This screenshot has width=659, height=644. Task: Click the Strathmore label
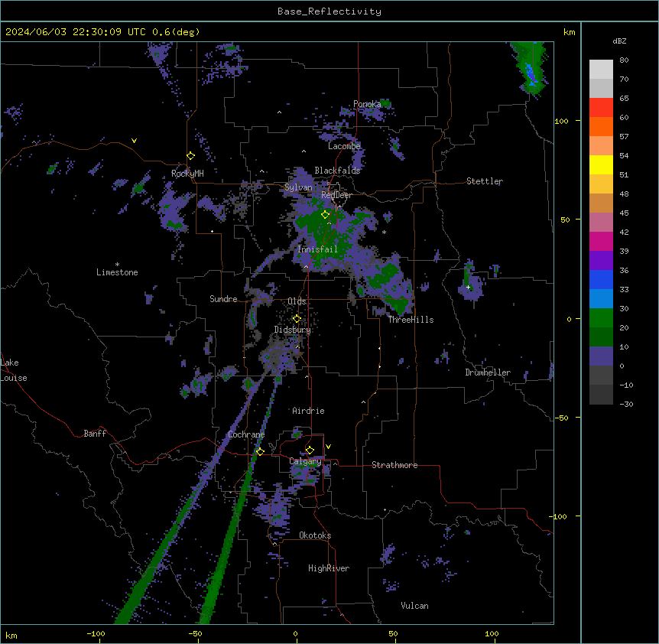[394, 465]
